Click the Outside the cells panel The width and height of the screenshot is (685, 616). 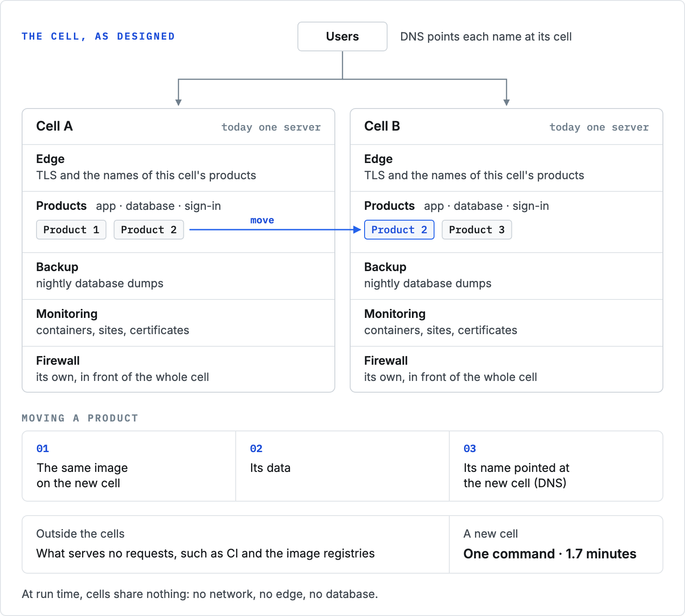coord(236,544)
